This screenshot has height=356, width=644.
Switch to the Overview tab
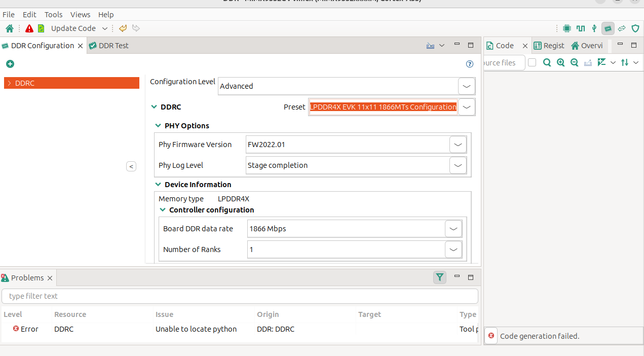click(587, 46)
